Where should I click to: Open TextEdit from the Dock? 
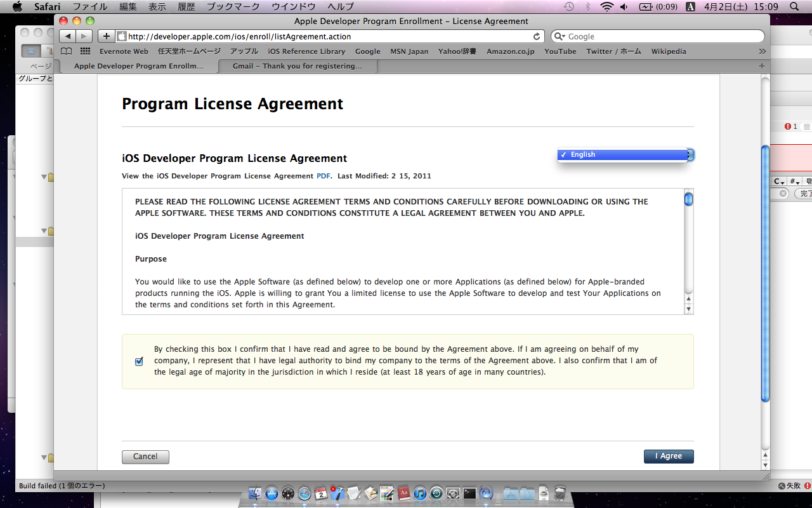[354, 493]
